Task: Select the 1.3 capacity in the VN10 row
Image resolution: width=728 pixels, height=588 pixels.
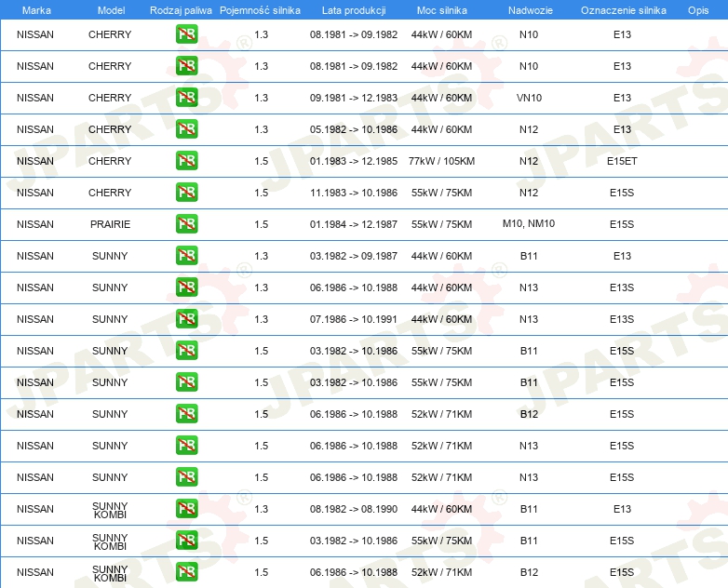Action: [262, 98]
